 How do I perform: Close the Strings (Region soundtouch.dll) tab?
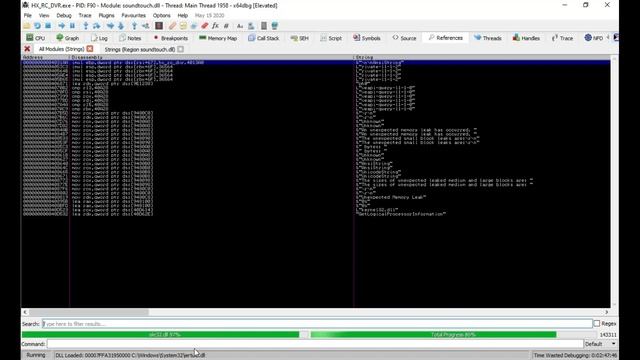(180, 49)
